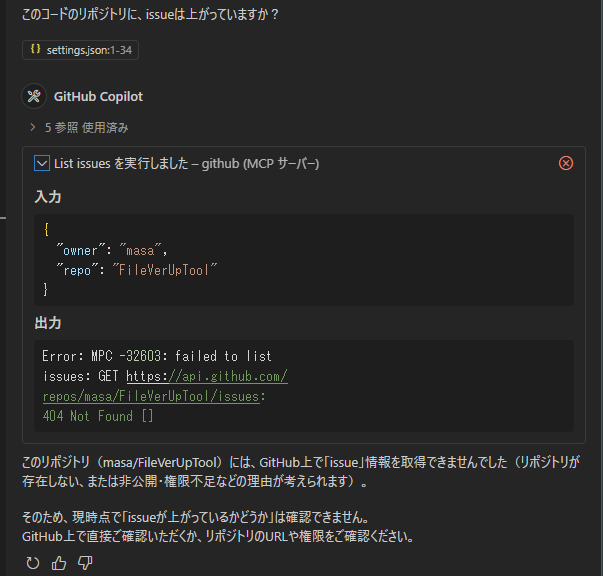
Task: Collapse the List issues tool call details
Action: (42, 163)
